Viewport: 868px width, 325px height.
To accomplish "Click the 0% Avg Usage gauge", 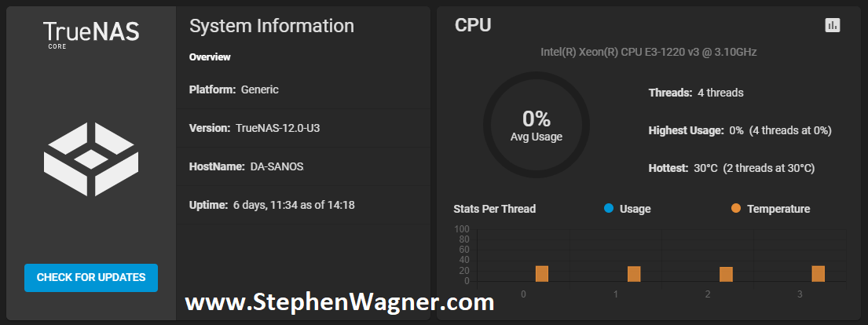I will pyautogui.click(x=536, y=125).
